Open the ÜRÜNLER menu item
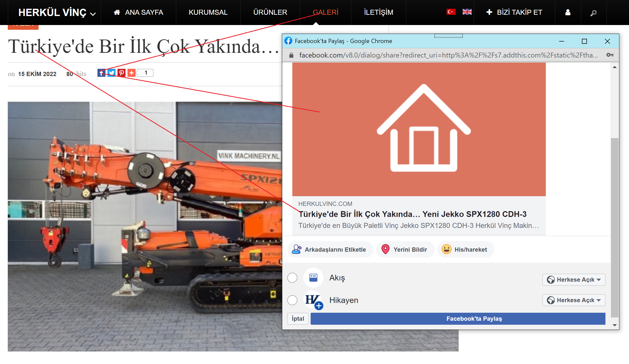 click(270, 12)
